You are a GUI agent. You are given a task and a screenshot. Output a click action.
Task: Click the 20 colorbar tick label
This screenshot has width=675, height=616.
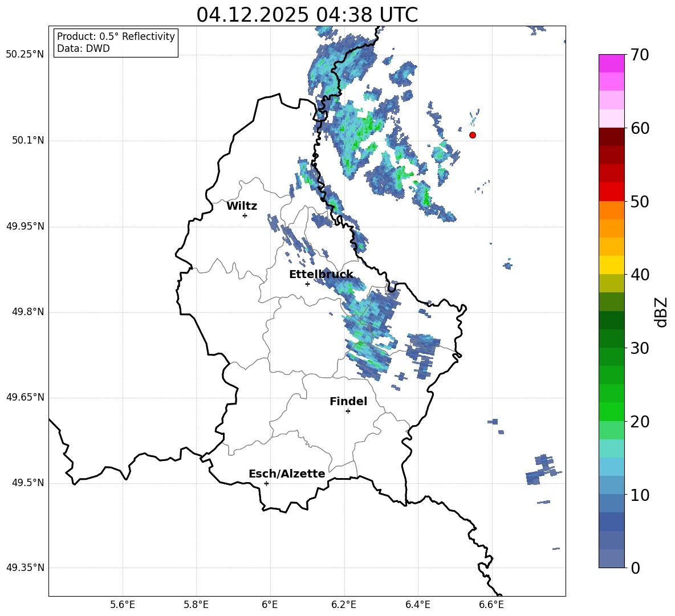click(x=640, y=421)
